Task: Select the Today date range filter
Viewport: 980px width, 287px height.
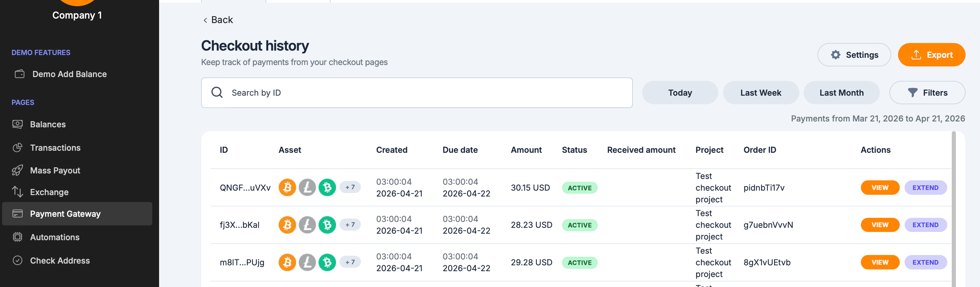Action: 680,93
